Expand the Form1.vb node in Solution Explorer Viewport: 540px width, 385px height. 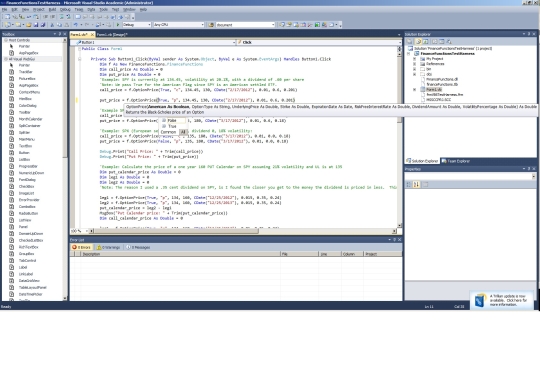414,90
